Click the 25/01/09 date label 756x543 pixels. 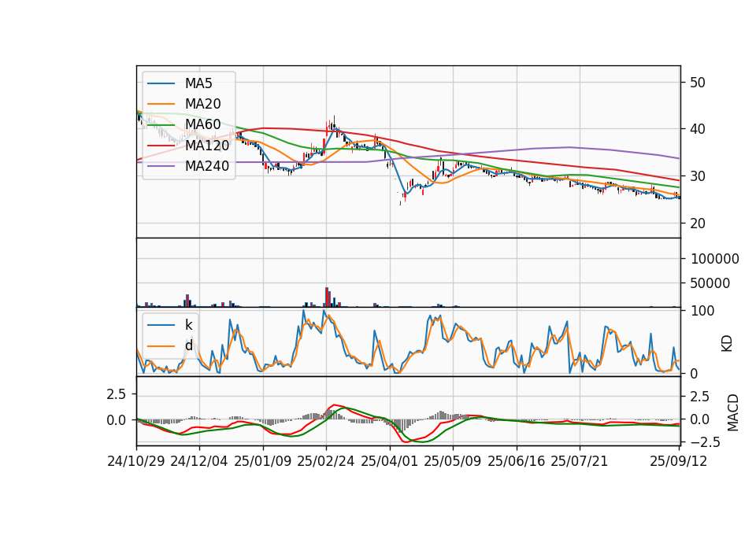[x=263, y=461]
